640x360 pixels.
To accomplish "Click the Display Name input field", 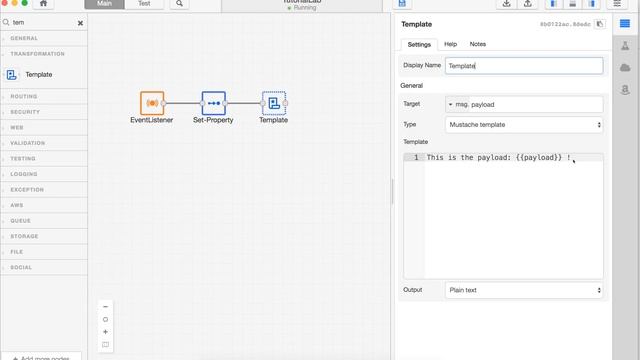I will 524,66.
